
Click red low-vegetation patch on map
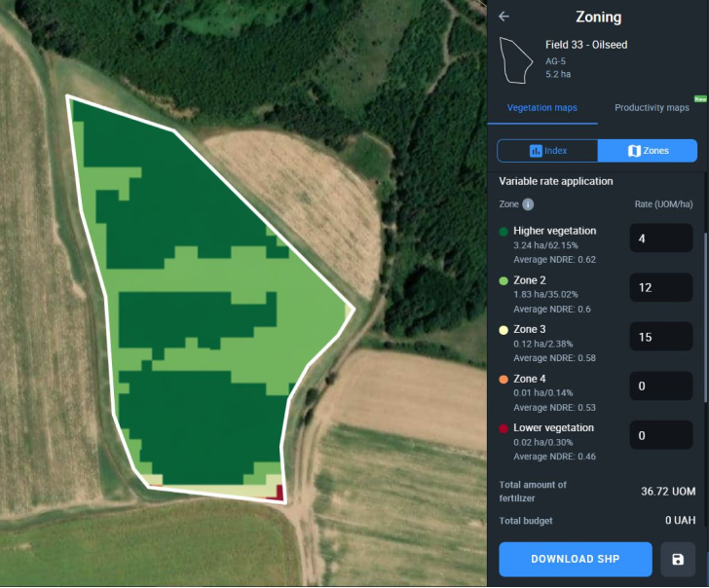[x=279, y=494]
